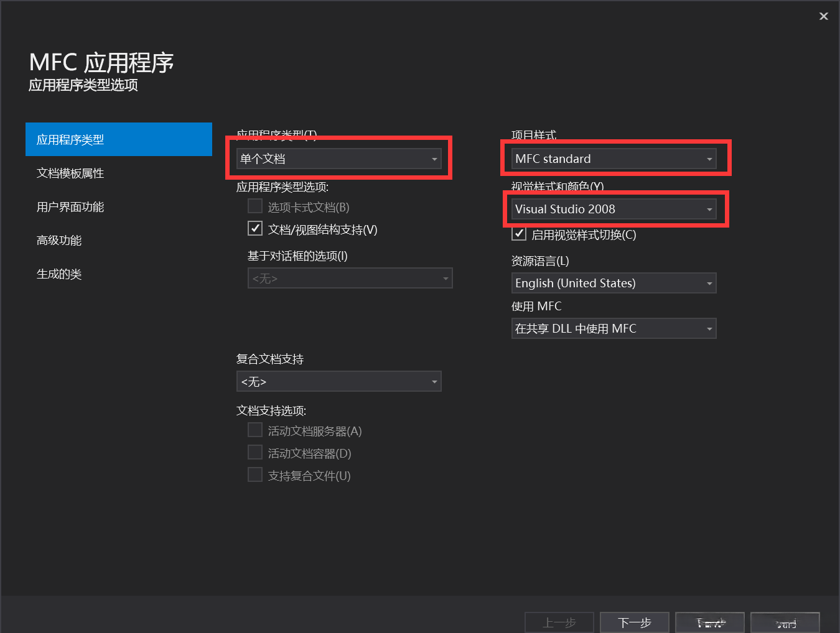Check 活动文档容器(D)

click(255, 452)
